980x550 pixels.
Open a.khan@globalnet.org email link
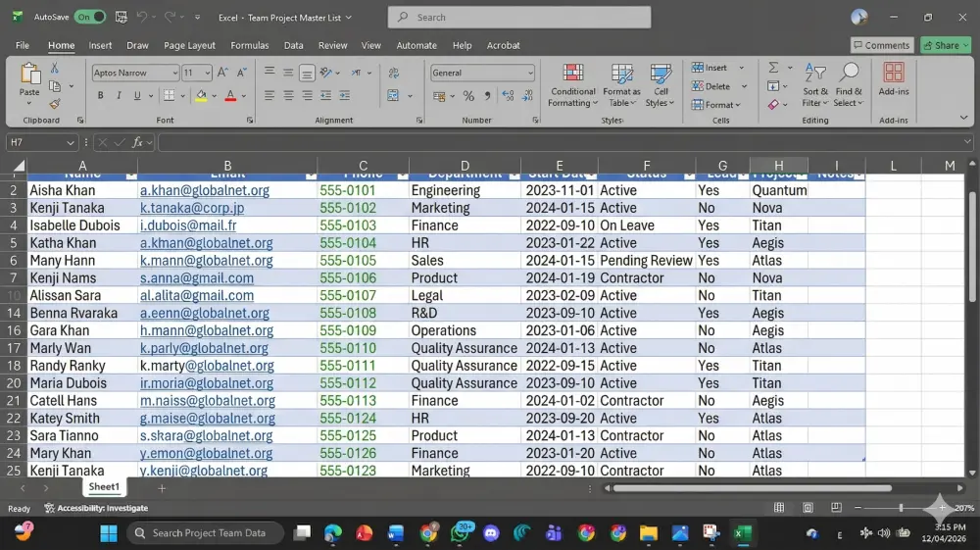click(x=205, y=190)
